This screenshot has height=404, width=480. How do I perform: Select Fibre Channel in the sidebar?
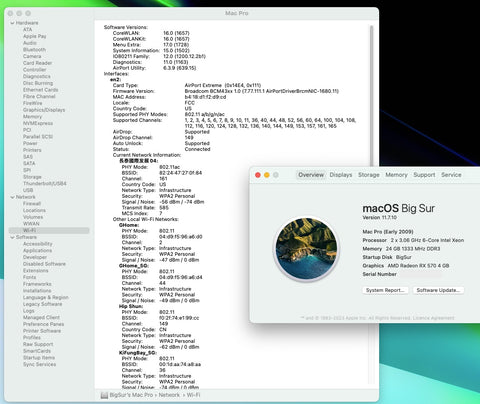click(x=39, y=96)
